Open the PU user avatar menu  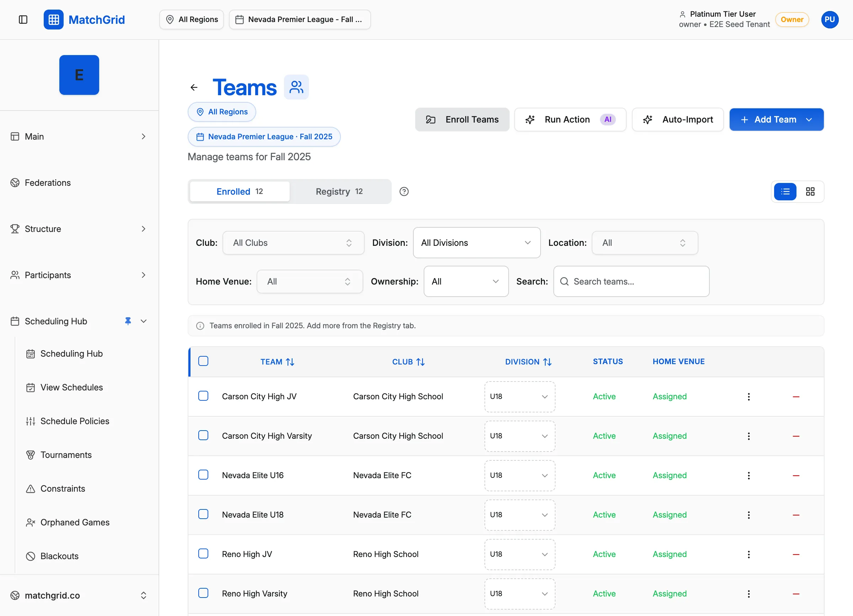(x=830, y=20)
